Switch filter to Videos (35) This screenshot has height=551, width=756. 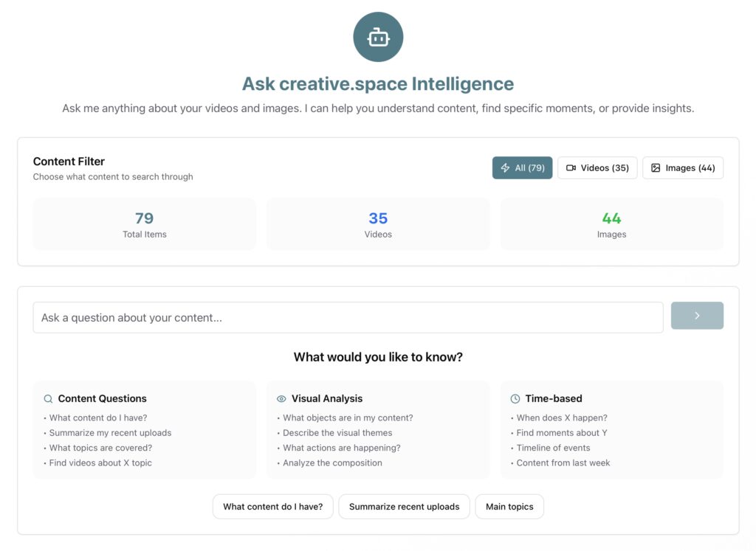[x=597, y=168]
